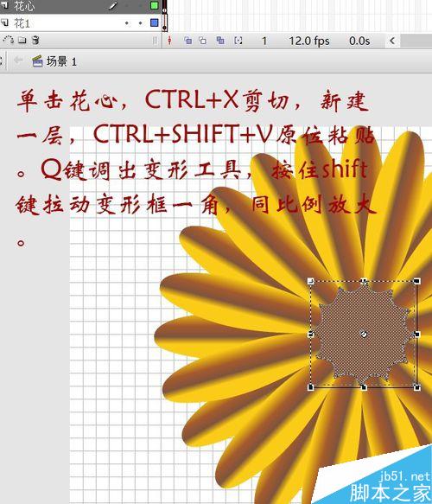Click the panel resize grip beside layer controls
Viewport: 432px width, 504px height.
pyautogui.click(x=156, y=41)
